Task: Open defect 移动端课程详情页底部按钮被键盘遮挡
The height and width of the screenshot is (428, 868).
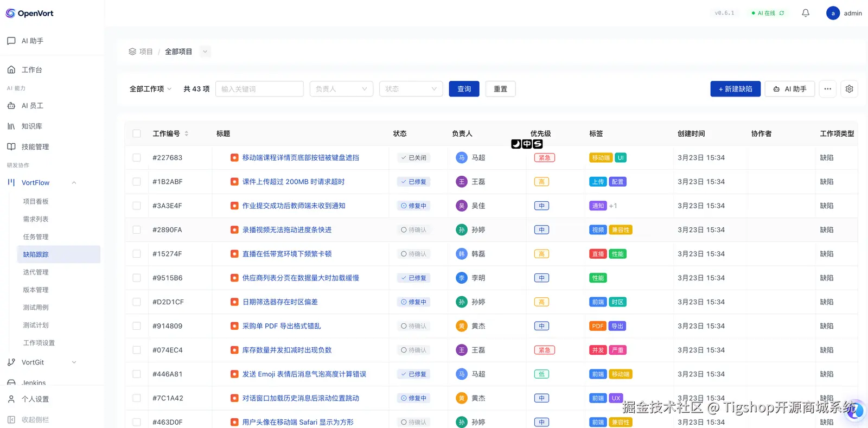Action: [x=301, y=158]
